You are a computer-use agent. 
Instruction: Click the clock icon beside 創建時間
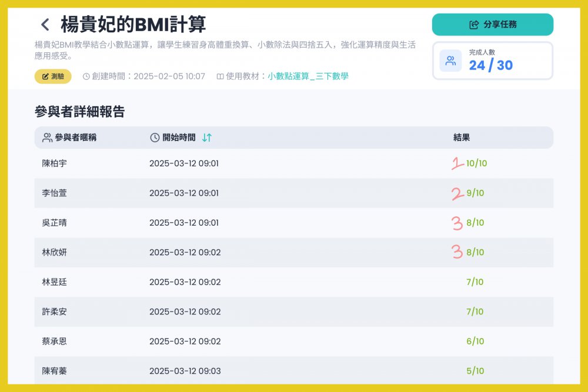[86, 76]
